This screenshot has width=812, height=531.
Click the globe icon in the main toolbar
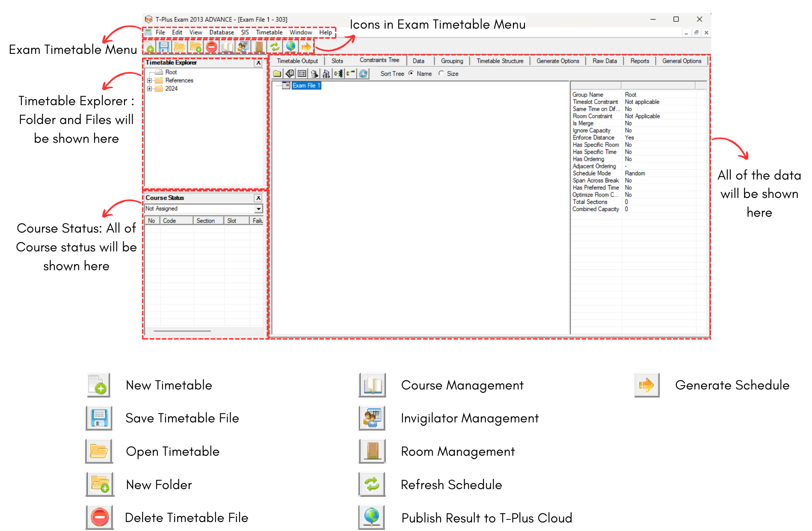290,47
